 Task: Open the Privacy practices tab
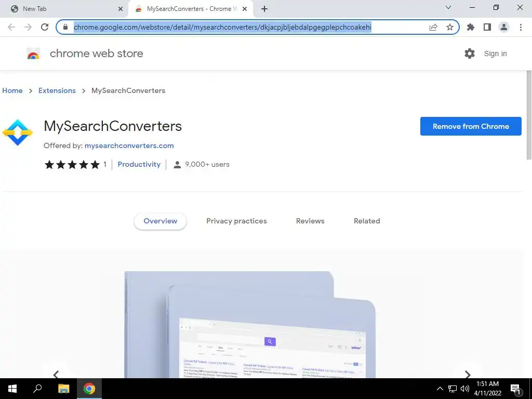coord(236,221)
